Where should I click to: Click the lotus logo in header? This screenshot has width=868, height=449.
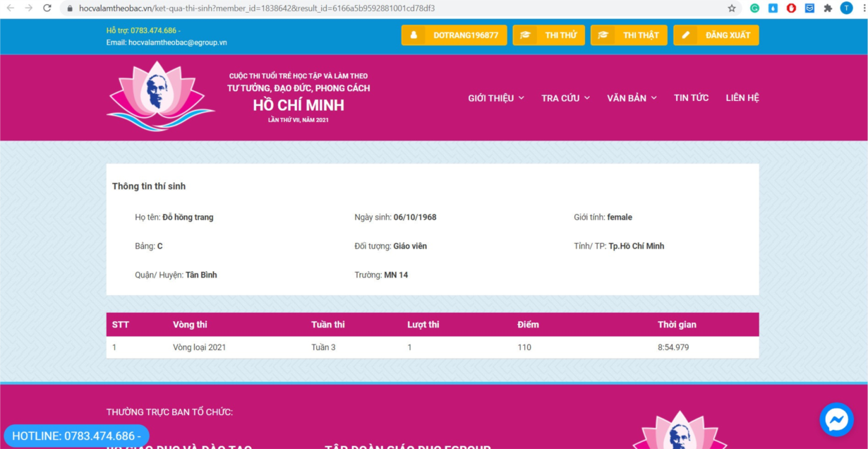point(159,96)
